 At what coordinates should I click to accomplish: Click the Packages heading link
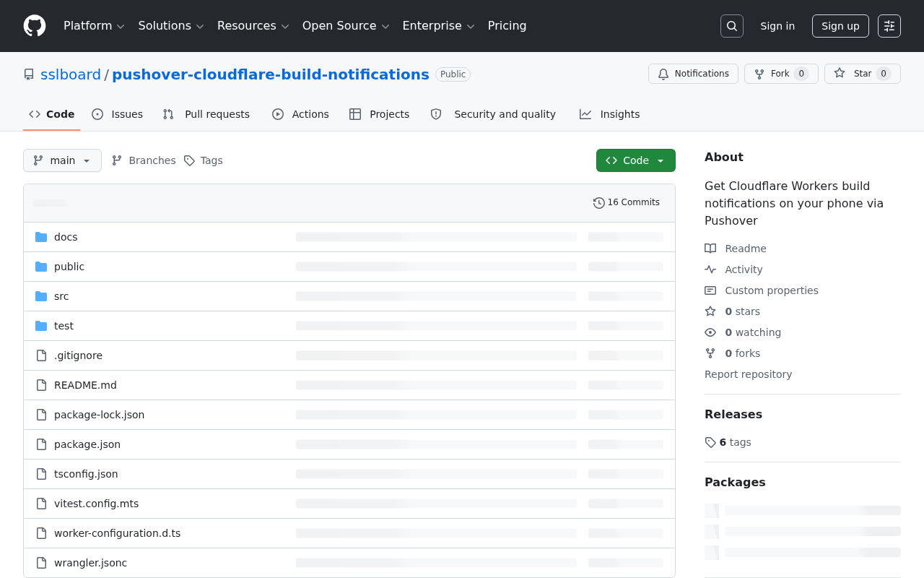[x=735, y=482]
